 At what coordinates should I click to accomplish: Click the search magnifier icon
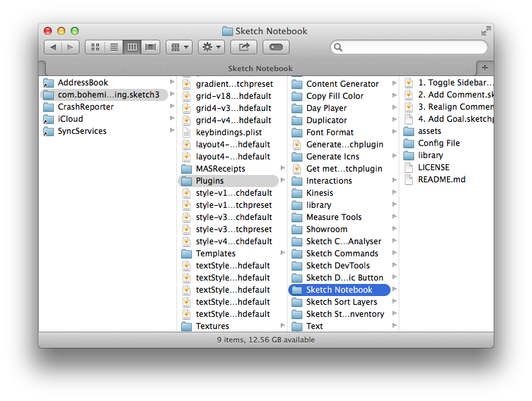[x=338, y=47]
